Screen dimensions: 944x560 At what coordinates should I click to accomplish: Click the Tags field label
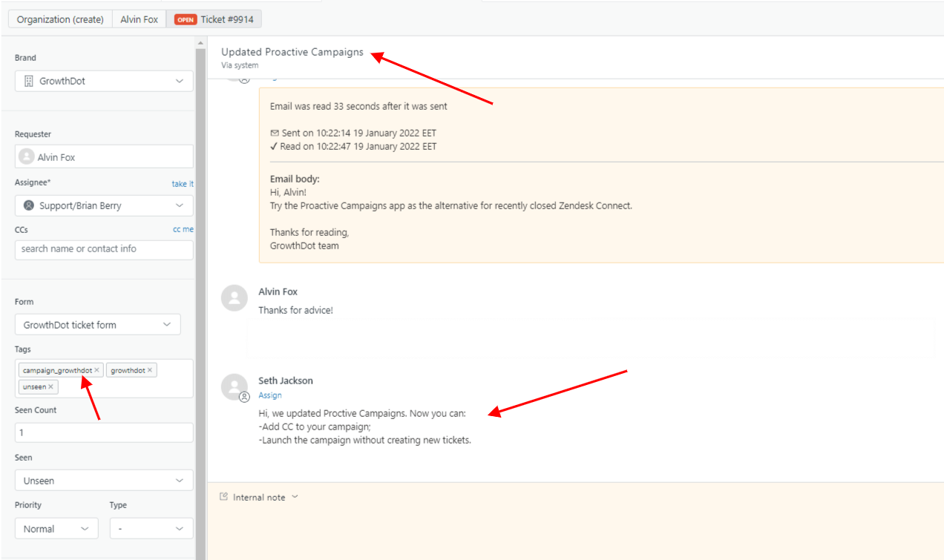click(23, 349)
